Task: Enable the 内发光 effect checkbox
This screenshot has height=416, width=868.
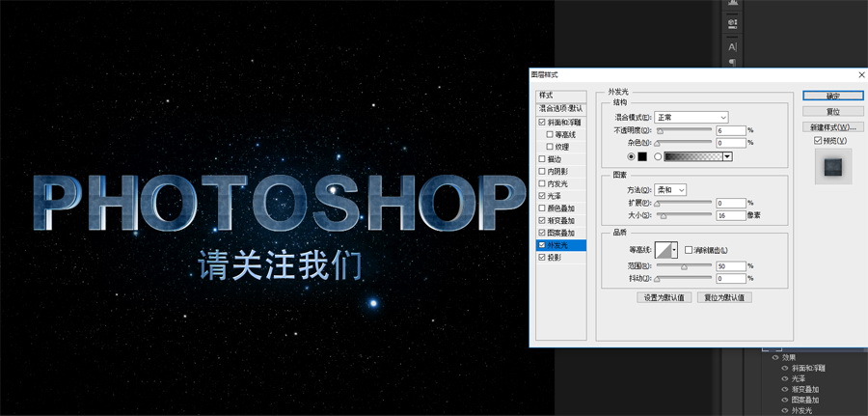Action: (x=542, y=183)
